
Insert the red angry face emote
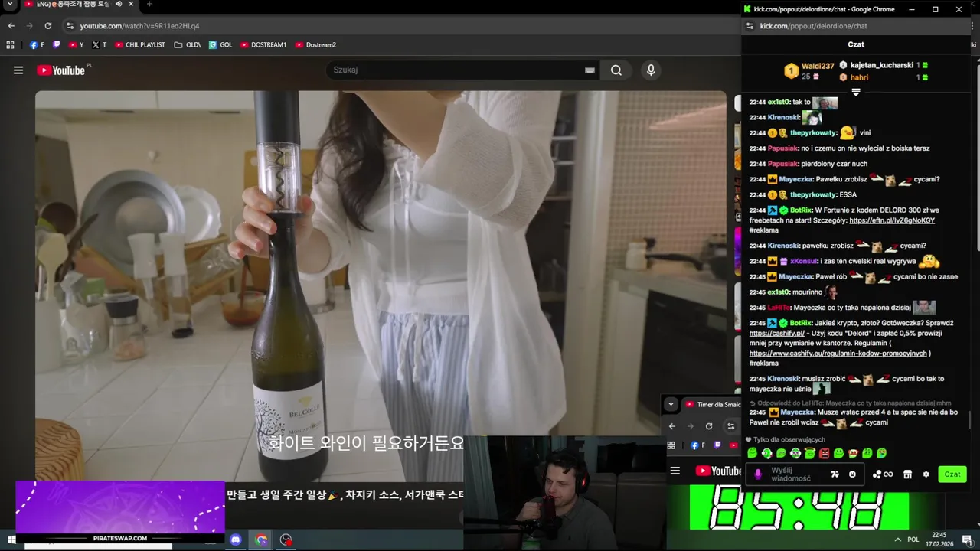coord(825,454)
